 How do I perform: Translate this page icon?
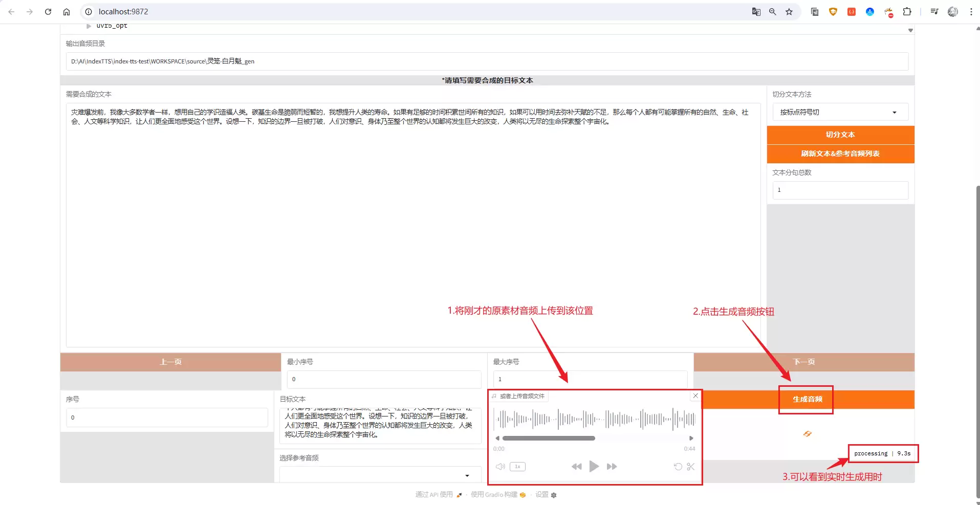point(756,12)
